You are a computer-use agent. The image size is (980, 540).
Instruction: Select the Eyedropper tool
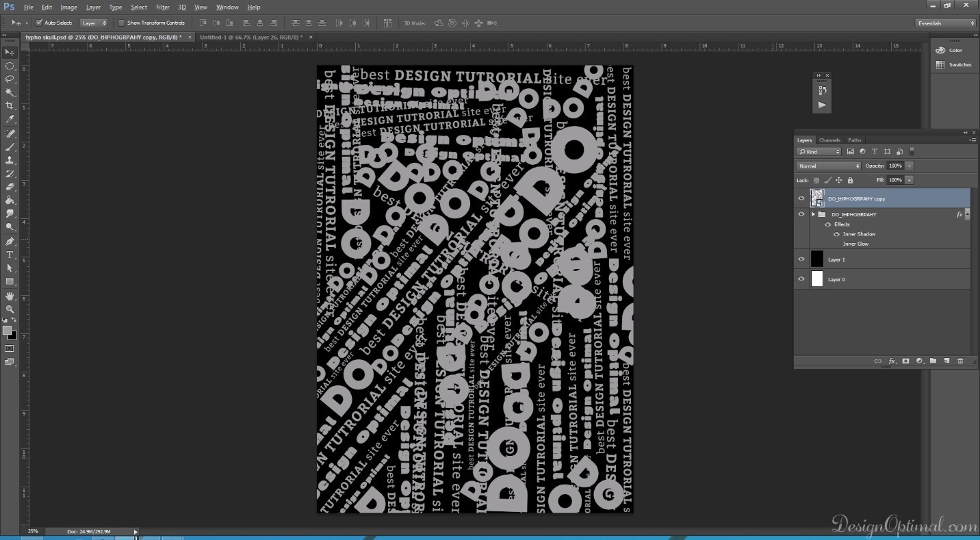click(10, 119)
